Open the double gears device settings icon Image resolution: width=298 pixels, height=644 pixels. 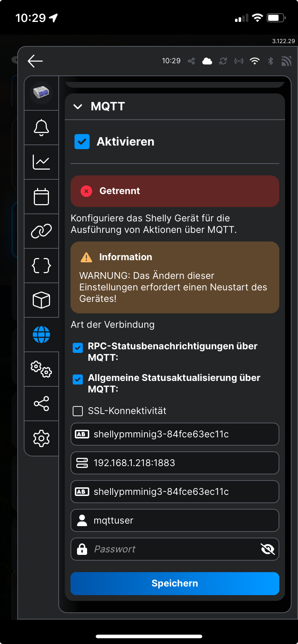coord(41,369)
